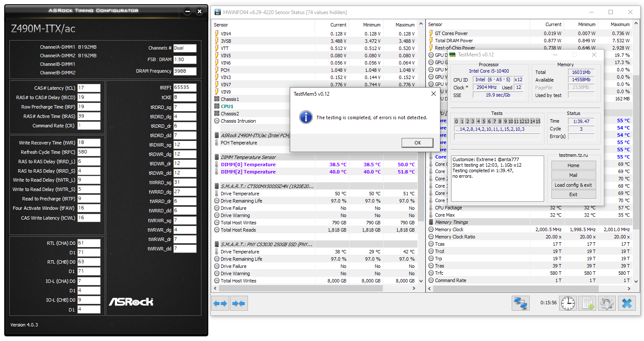This screenshot has width=644, height=341.
Task: Click the Refresh Cycle Time (tRFC) field
Action: (x=89, y=152)
